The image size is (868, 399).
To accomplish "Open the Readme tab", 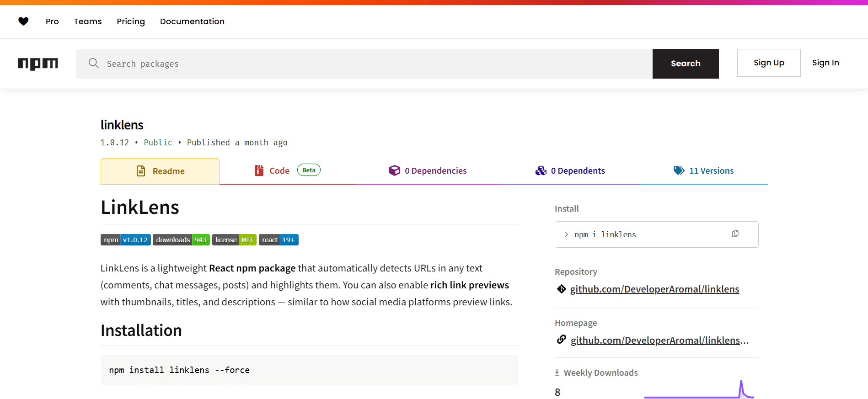I will (x=160, y=171).
